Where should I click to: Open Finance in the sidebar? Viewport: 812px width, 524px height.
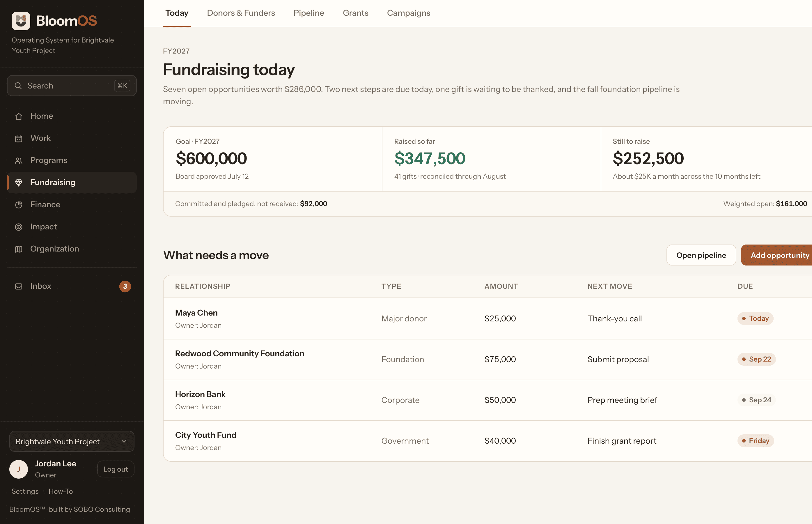click(x=72, y=204)
